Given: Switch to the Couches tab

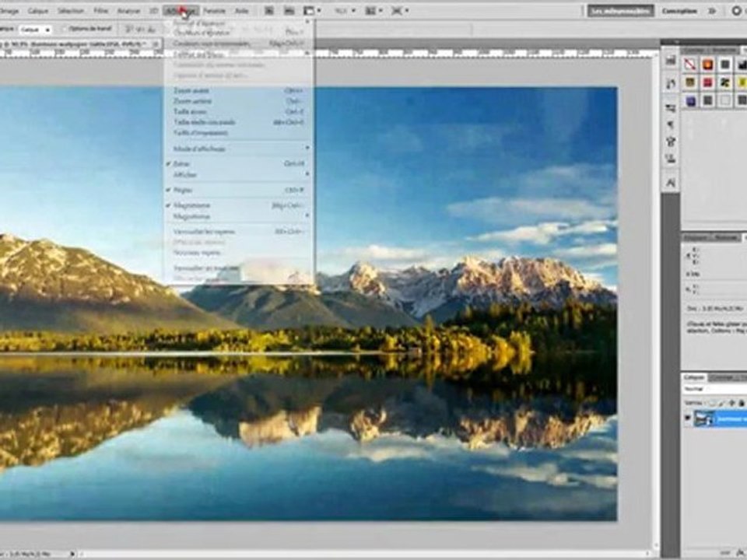Looking at the screenshot, I should point(721,377).
